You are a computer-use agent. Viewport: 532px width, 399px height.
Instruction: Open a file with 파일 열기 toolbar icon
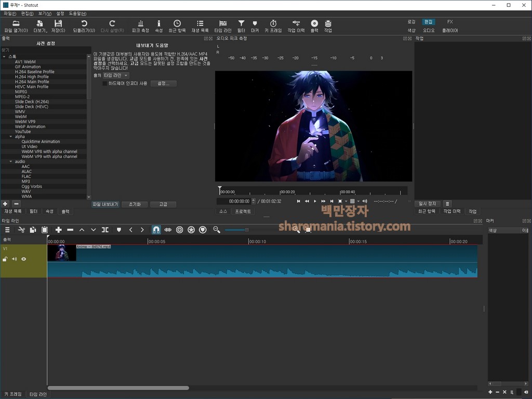[x=16, y=26]
